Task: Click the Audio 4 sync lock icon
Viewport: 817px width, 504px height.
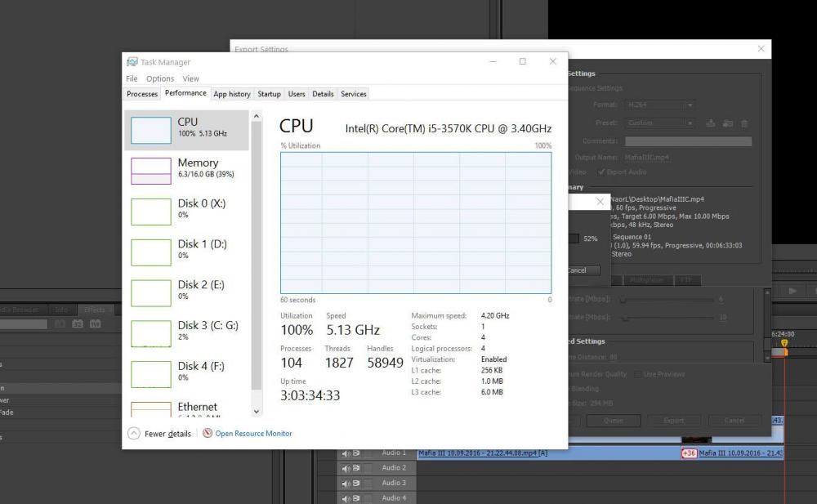Action: [x=356, y=498]
